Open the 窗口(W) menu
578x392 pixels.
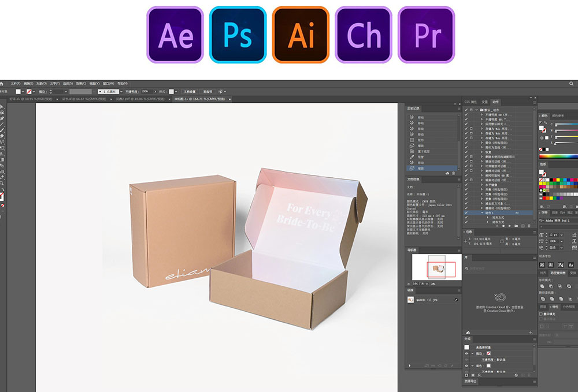pyautogui.click(x=109, y=84)
